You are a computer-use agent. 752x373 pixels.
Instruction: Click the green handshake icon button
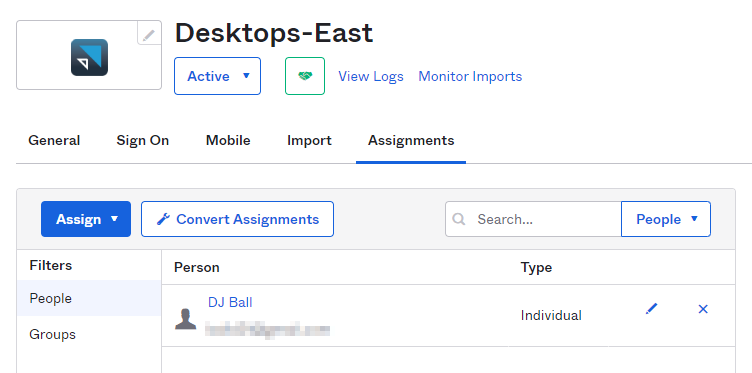305,76
